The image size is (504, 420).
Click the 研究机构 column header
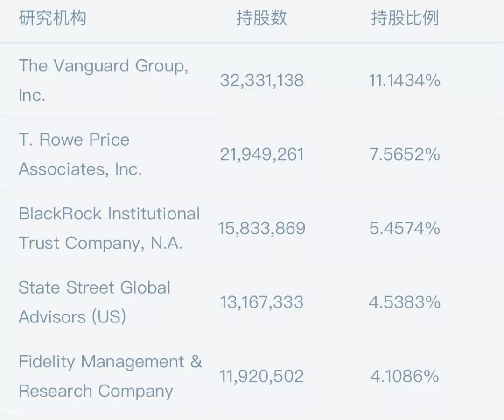tap(53, 19)
